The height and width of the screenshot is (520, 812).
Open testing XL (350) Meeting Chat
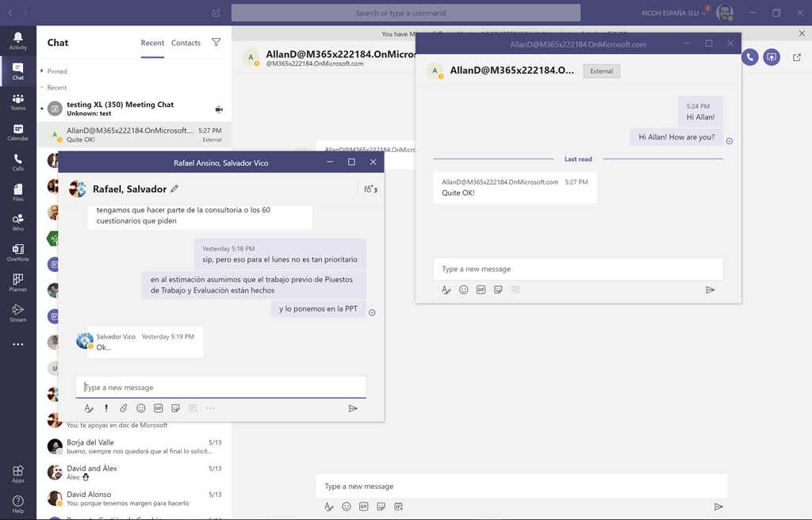134,109
